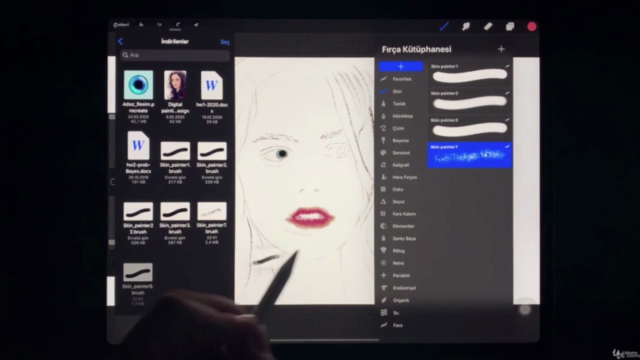Viewport: 640px width, 360px height.
Task: Select the Brush tool in top bar
Action: tap(444, 27)
